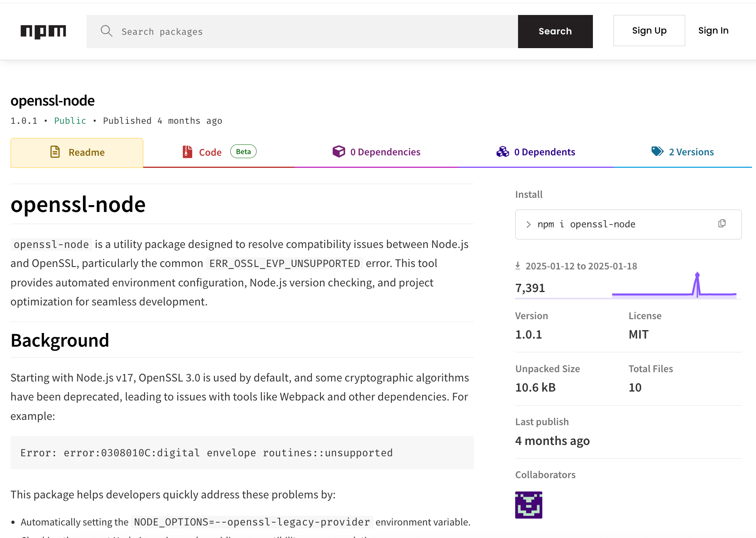Copy the npm install command

pyautogui.click(x=722, y=224)
